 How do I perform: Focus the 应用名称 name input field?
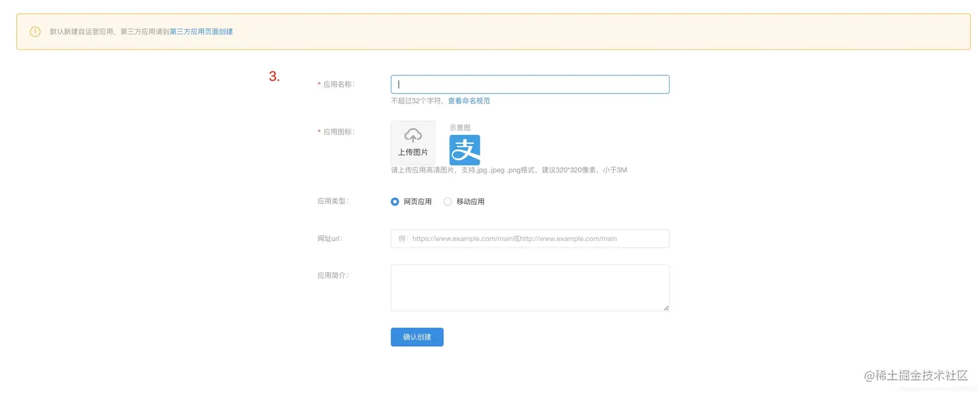tap(529, 84)
